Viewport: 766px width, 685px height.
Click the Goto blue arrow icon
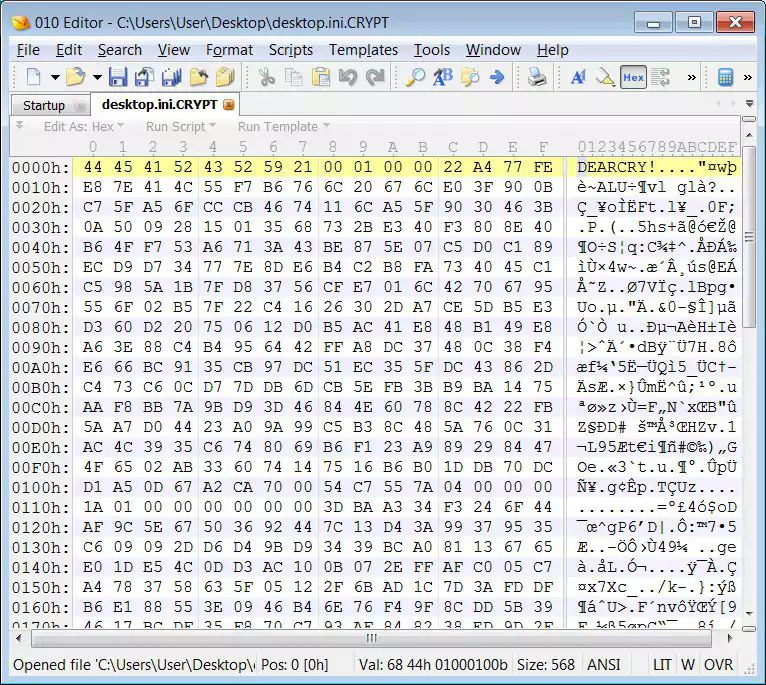[497, 77]
